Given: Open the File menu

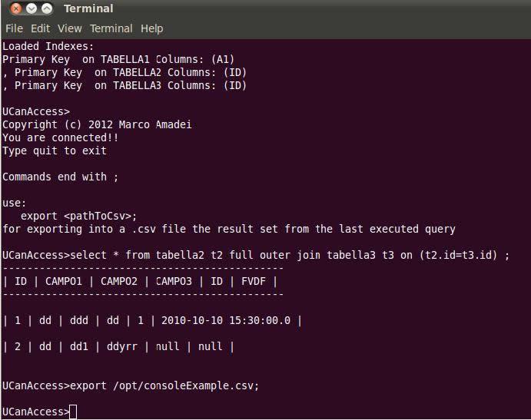Looking at the screenshot, I should tap(15, 28).
